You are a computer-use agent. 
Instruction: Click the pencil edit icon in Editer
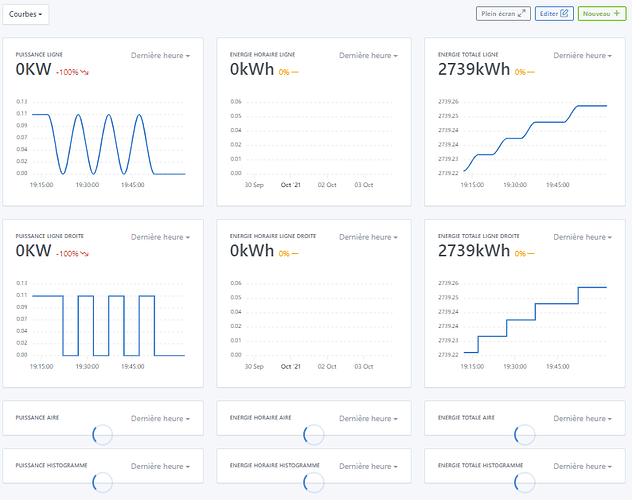(x=565, y=13)
